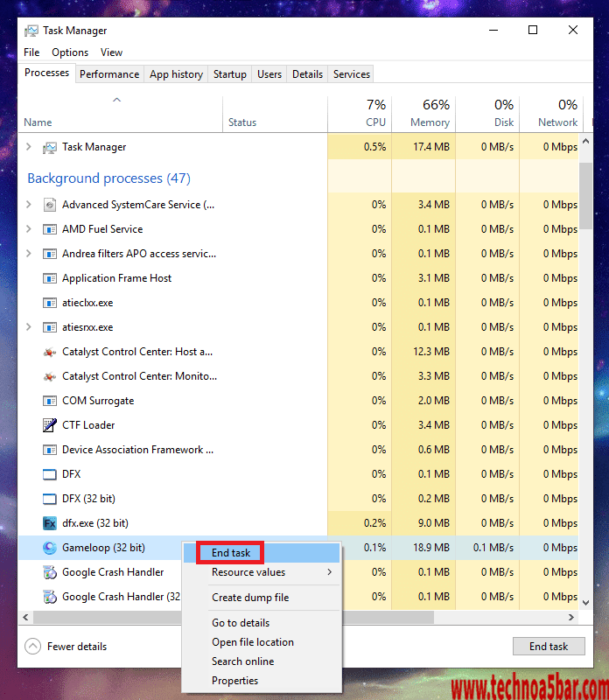Sort by the Status column header
This screenshot has width=609, height=700.
[x=275, y=115]
